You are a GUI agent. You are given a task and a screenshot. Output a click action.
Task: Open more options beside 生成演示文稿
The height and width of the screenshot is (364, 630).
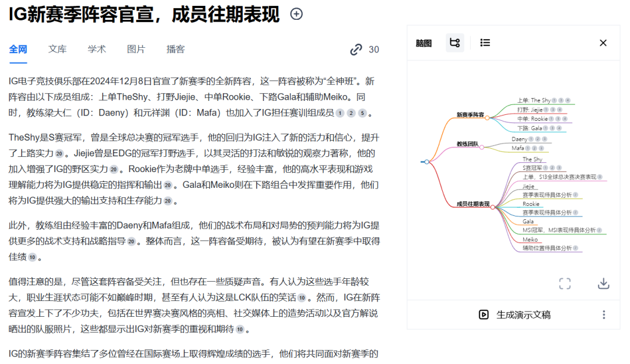click(604, 314)
